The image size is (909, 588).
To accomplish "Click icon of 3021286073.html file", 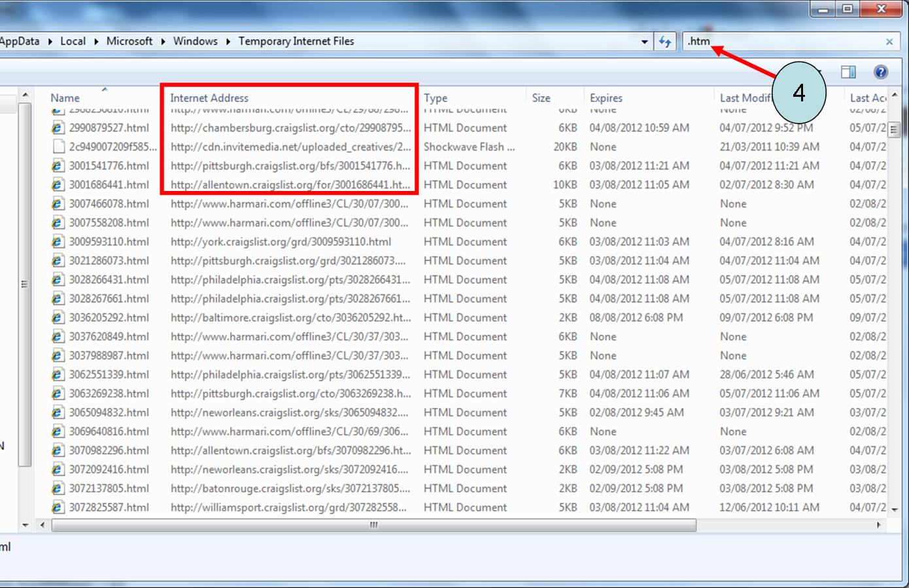I will 58,261.
